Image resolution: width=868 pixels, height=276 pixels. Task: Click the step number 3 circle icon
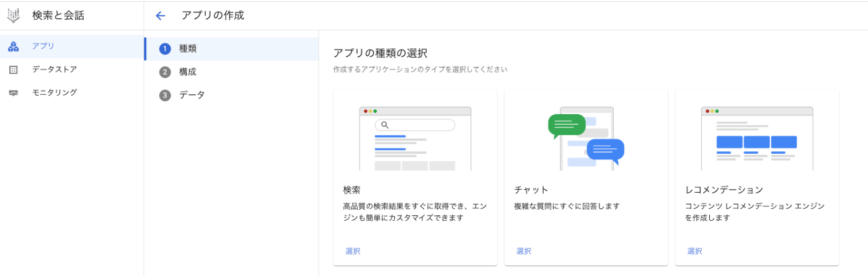point(165,96)
